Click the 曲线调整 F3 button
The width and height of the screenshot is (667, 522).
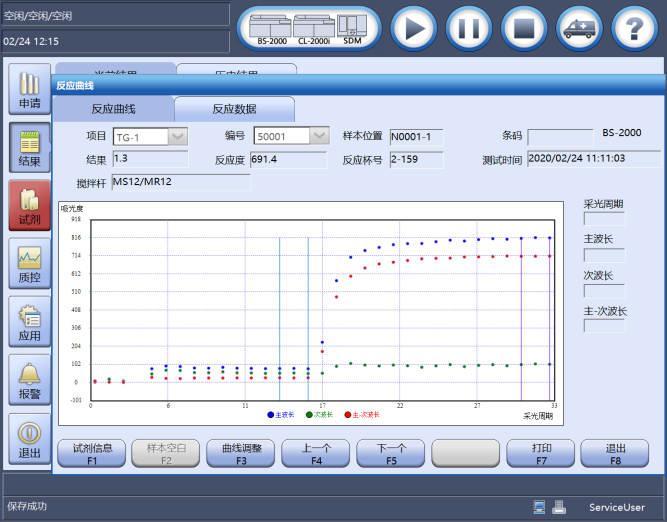[241, 454]
